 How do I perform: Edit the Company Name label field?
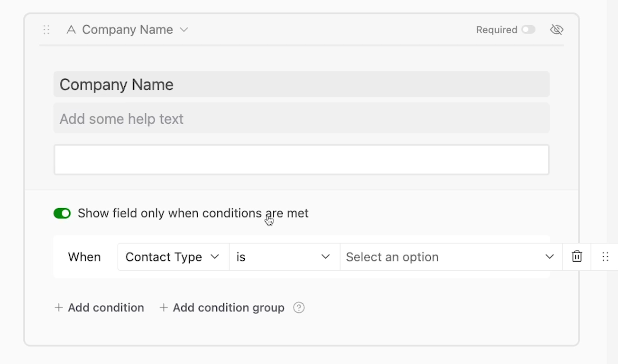pos(302,84)
